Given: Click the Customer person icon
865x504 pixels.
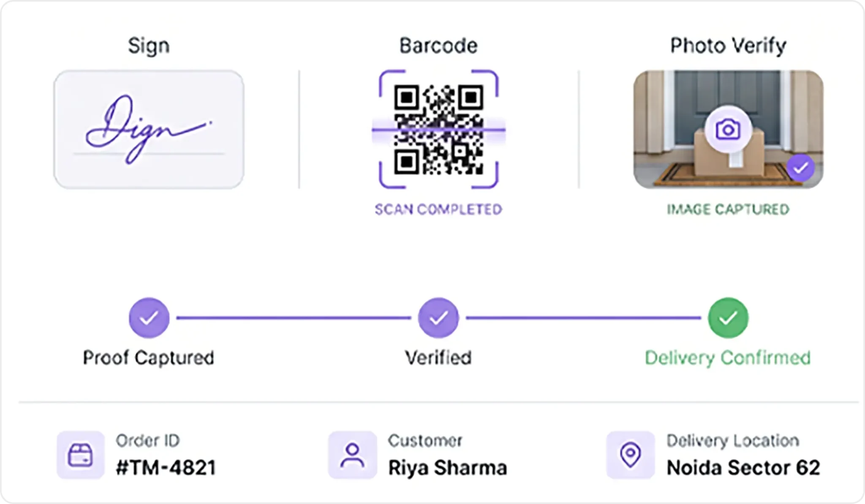Looking at the screenshot, I should [352, 455].
